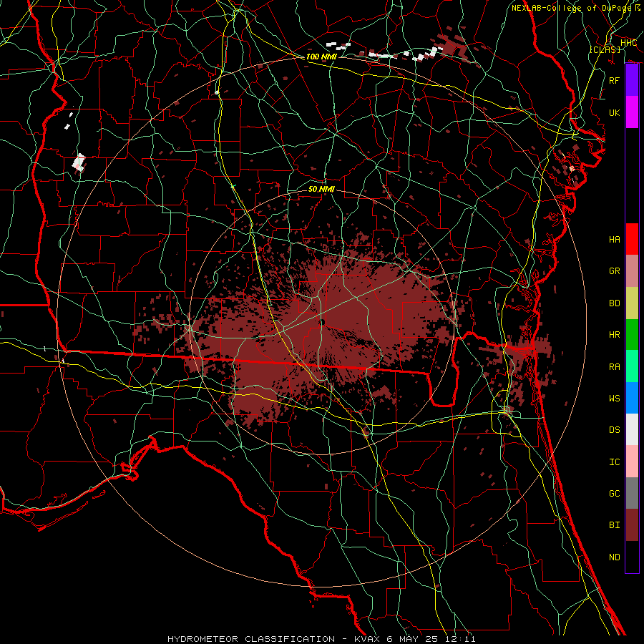Click the ND legend label
Image resolution: width=644 pixels, height=644 pixels.
pyautogui.click(x=614, y=557)
